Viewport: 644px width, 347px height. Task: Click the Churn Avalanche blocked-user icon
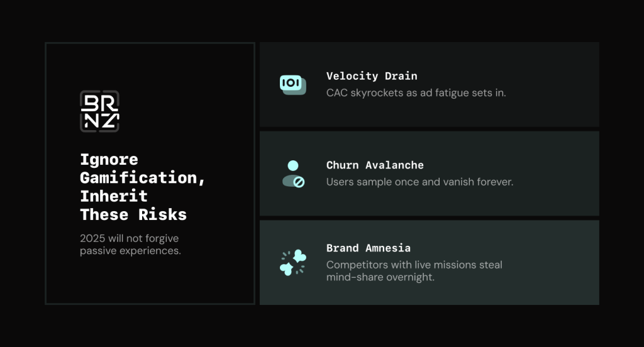point(293,174)
